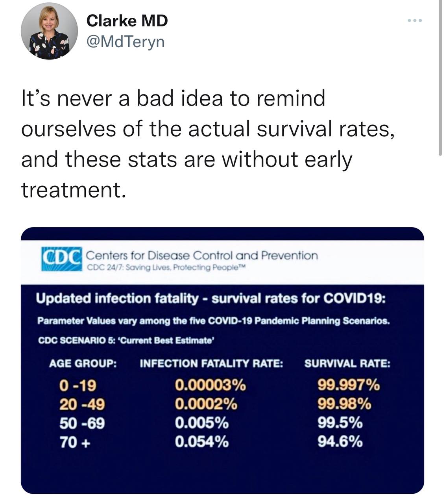Click the Centers for Disease Control title

pyautogui.click(x=201, y=256)
